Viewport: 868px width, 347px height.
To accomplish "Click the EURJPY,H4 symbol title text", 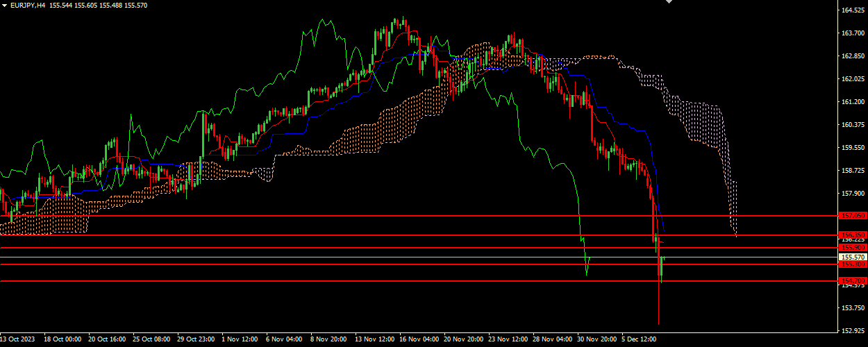I will (x=28, y=5).
